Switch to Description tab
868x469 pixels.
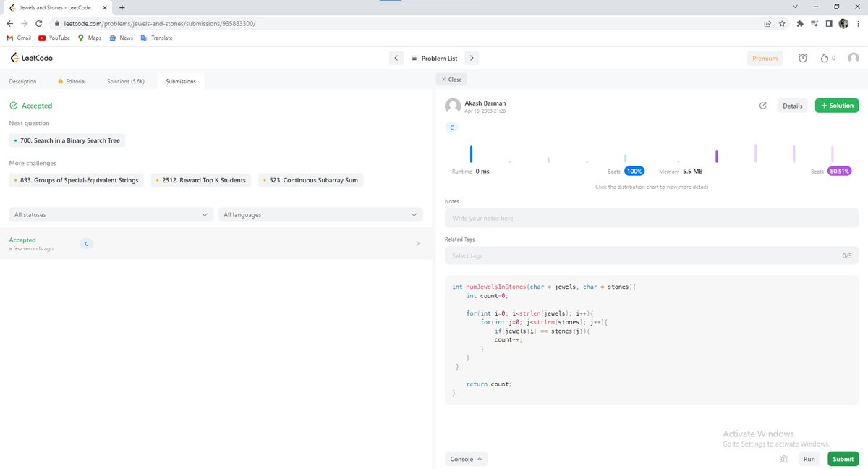(x=23, y=81)
